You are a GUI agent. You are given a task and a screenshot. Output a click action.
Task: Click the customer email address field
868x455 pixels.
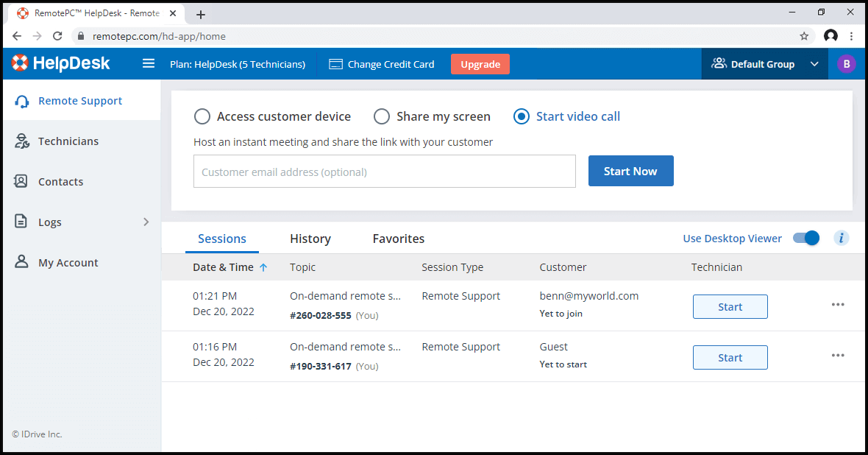(x=384, y=172)
